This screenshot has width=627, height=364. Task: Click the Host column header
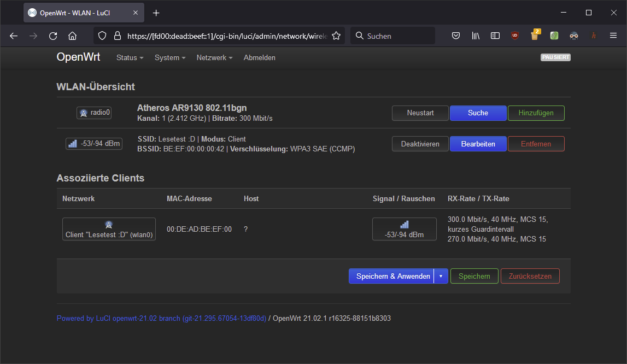pyautogui.click(x=251, y=199)
